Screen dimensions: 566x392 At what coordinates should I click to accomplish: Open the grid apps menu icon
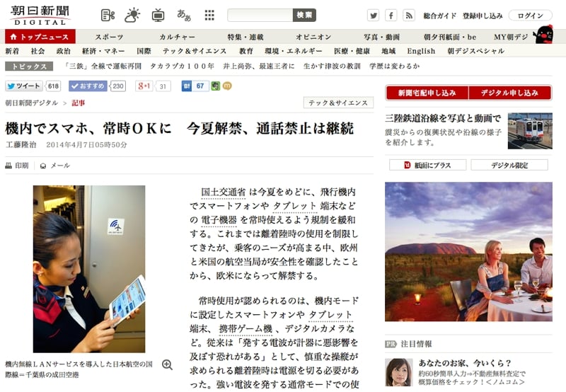click(209, 15)
